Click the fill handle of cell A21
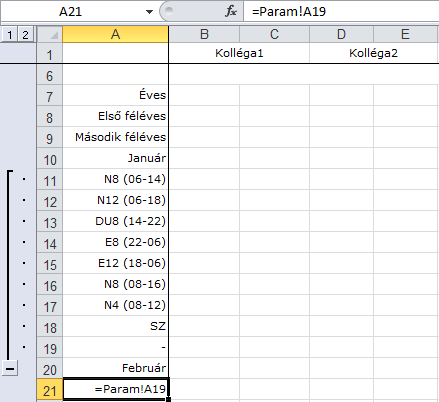439x402 pixels. click(169, 399)
